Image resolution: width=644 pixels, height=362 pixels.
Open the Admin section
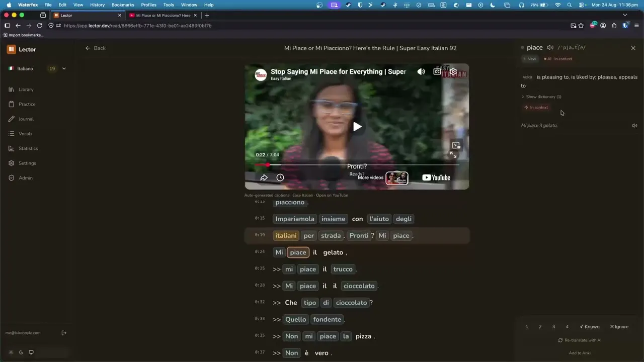tap(21, 178)
